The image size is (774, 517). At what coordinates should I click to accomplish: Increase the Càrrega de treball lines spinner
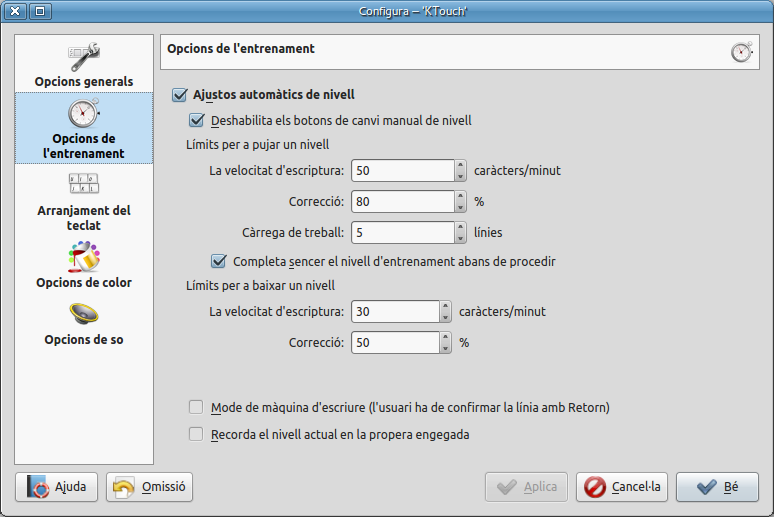(460, 227)
